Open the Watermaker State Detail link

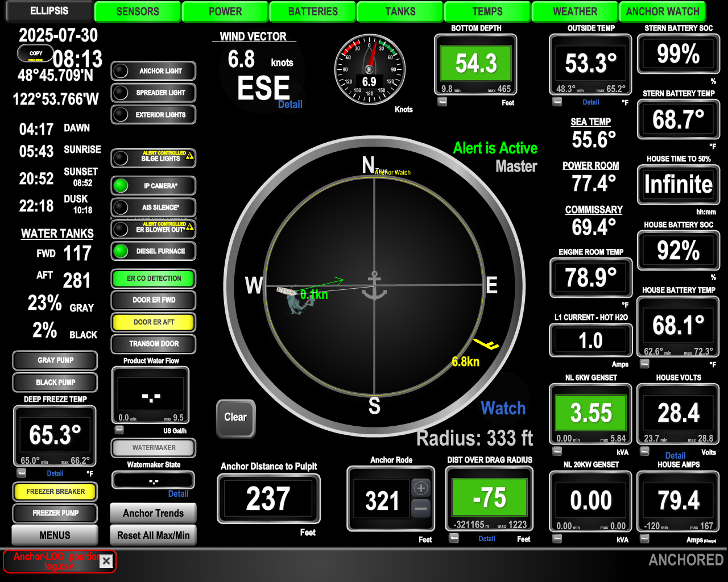[x=178, y=494]
